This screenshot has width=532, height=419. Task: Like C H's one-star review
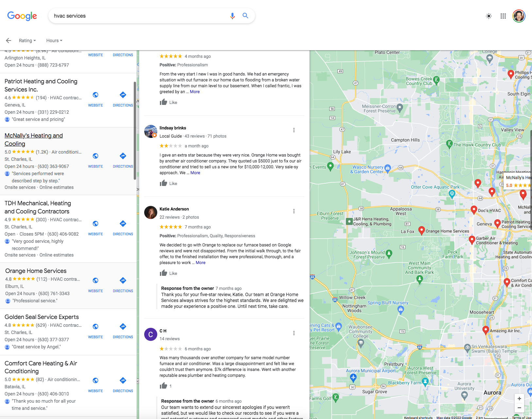[x=165, y=386]
